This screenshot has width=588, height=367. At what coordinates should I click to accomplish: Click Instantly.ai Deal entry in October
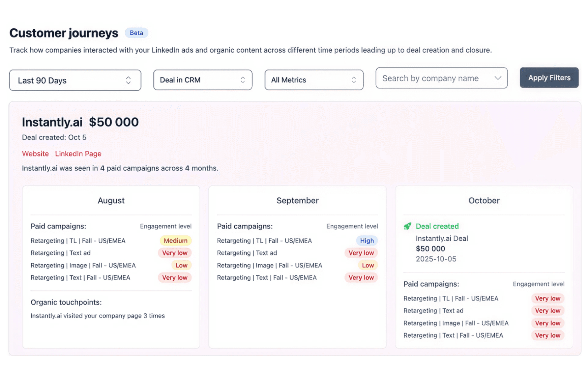[x=442, y=238]
